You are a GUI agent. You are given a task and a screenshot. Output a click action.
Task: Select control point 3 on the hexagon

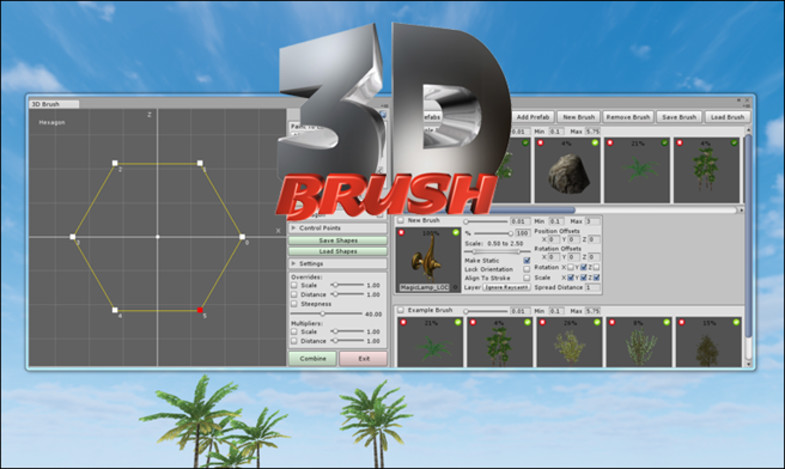point(73,237)
